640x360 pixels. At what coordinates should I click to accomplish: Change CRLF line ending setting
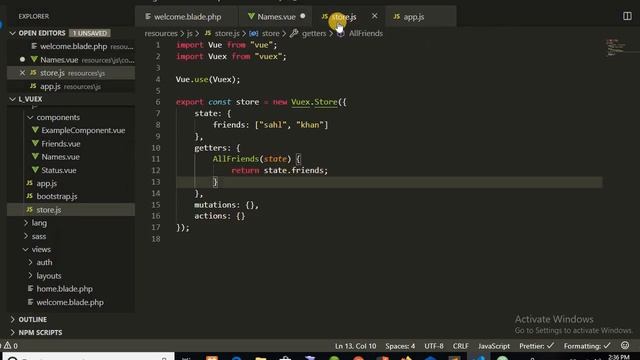click(x=460, y=346)
